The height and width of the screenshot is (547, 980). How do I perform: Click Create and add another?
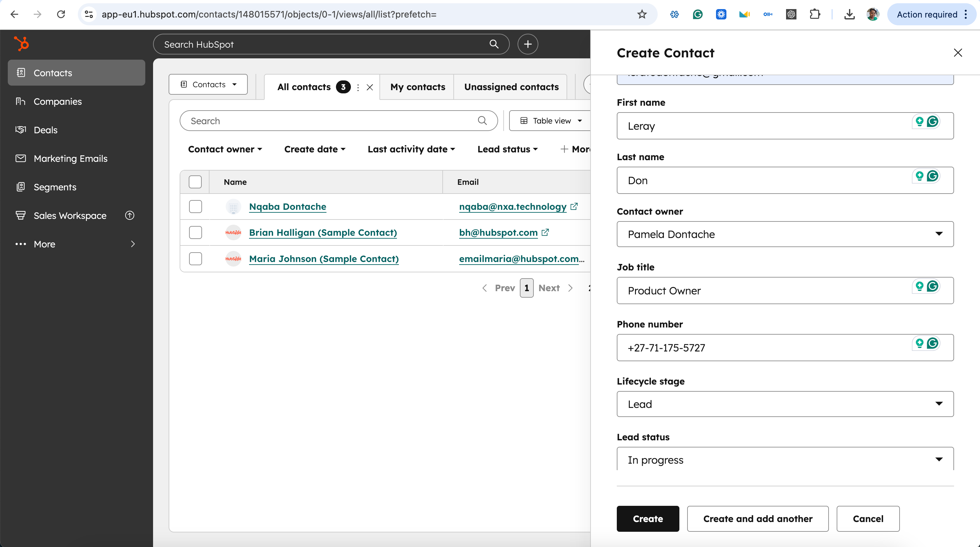(x=758, y=518)
